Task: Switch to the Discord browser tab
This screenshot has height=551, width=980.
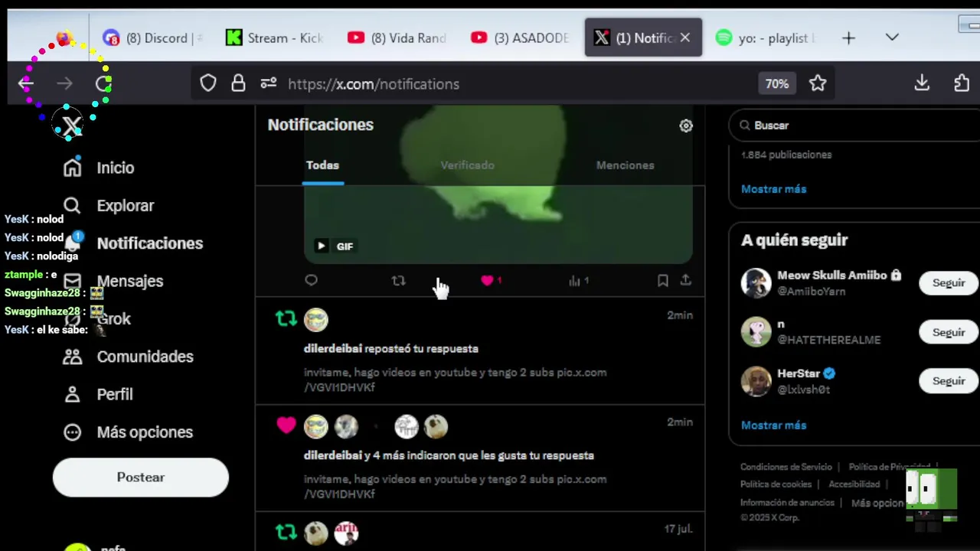Action: coord(153,37)
